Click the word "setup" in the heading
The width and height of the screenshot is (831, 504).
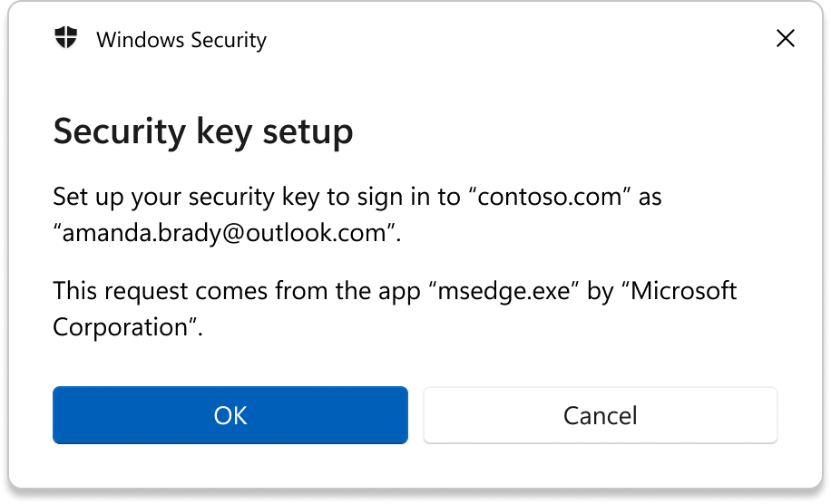pyautogui.click(x=308, y=131)
